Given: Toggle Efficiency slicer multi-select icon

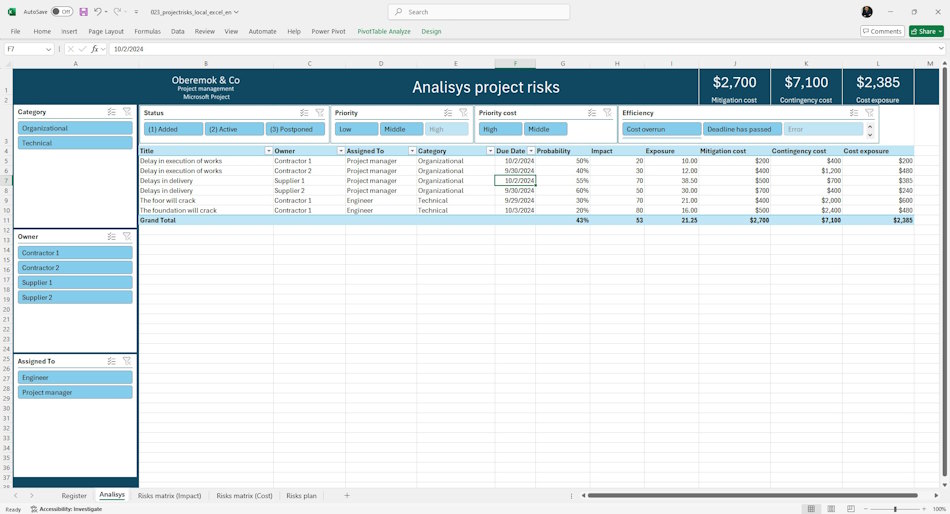Looking at the screenshot, I should click(x=854, y=113).
